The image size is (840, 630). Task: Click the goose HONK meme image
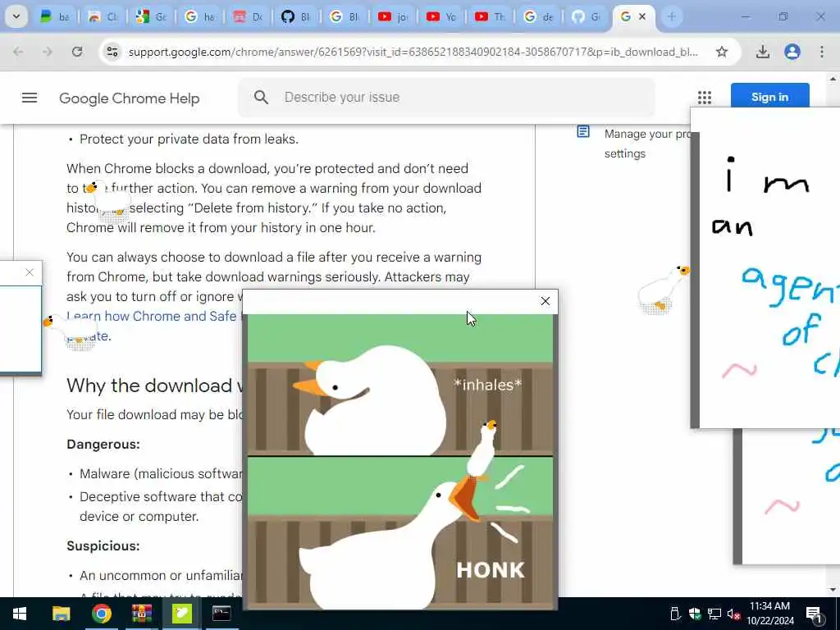pyautogui.click(x=399, y=461)
